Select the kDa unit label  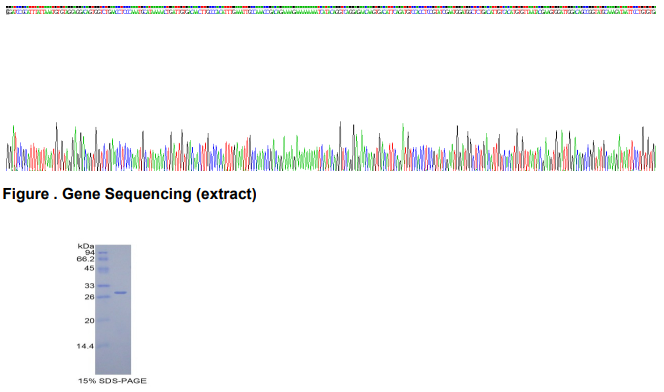coord(86,246)
